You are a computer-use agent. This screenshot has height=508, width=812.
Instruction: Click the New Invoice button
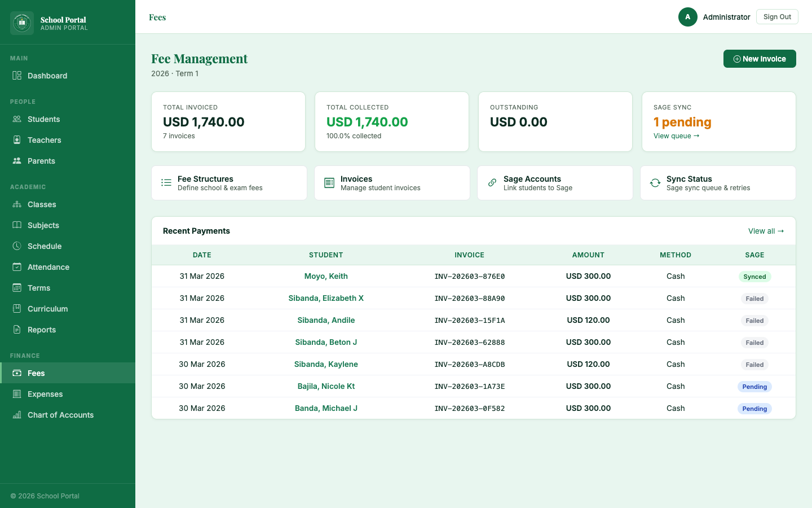click(x=760, y=59)
